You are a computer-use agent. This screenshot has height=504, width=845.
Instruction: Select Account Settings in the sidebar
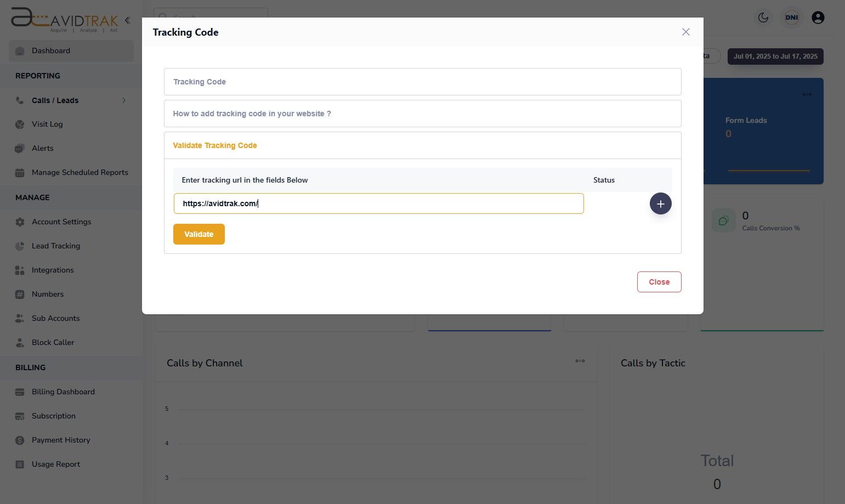tap(61, 222)
